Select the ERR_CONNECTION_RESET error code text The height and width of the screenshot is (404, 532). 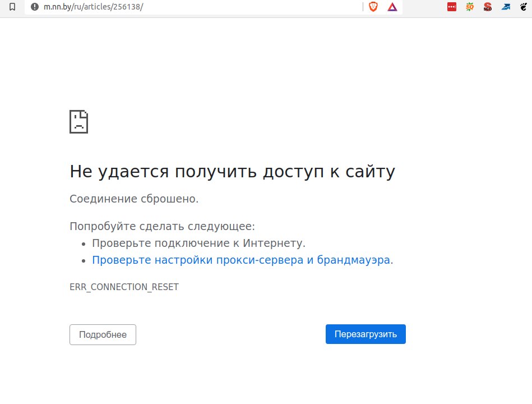[x=124, y=287]
